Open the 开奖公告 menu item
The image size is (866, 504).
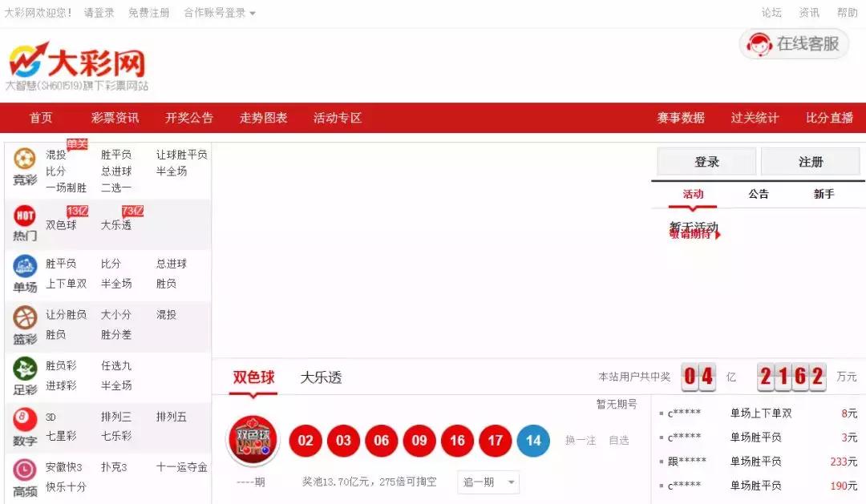(189, 117)
